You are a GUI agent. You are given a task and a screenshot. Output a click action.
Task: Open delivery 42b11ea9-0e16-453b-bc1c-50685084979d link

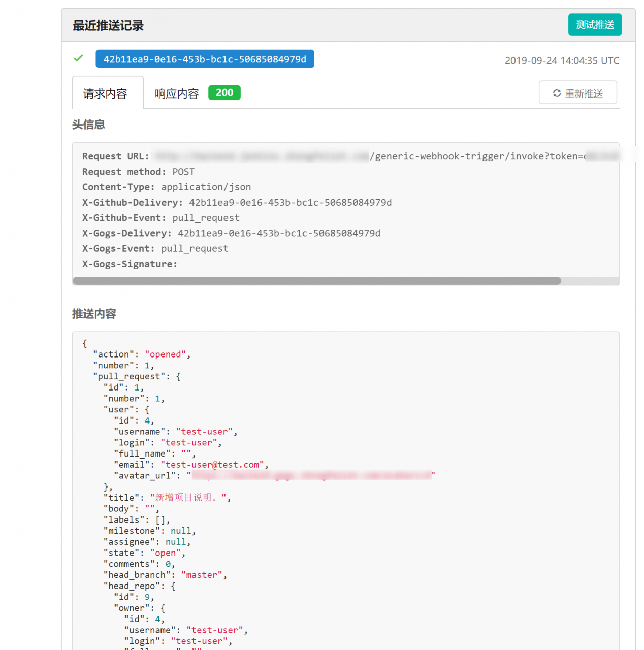205,59
